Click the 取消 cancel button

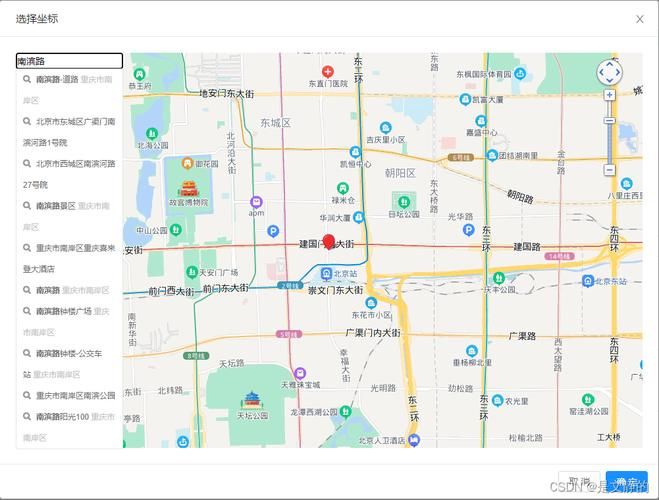tap(579, 482)
